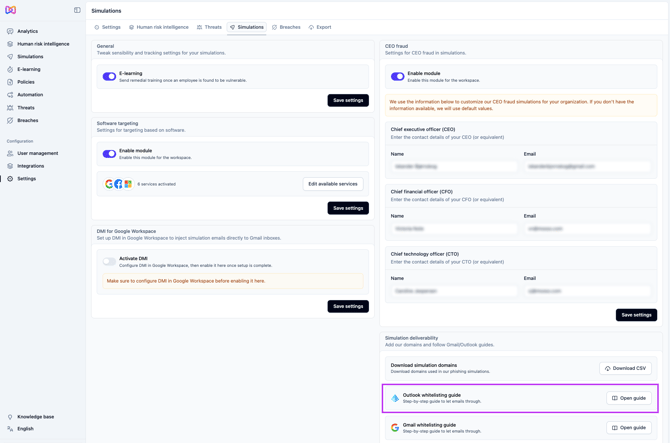Enable the Activate DMI switch
This screenshot has width=670, height=443.
tap(109, 261)
